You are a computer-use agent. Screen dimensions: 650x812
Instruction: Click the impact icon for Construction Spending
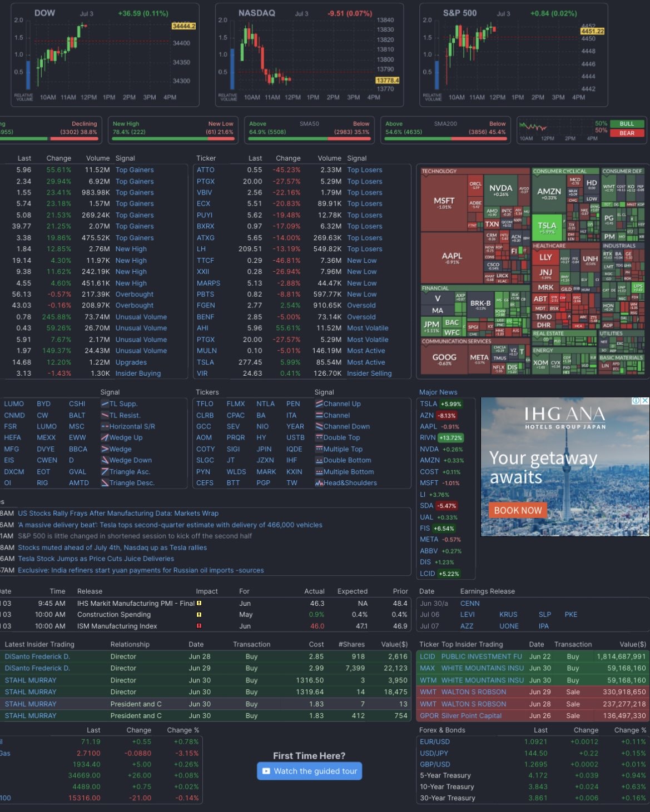(199, 615)
